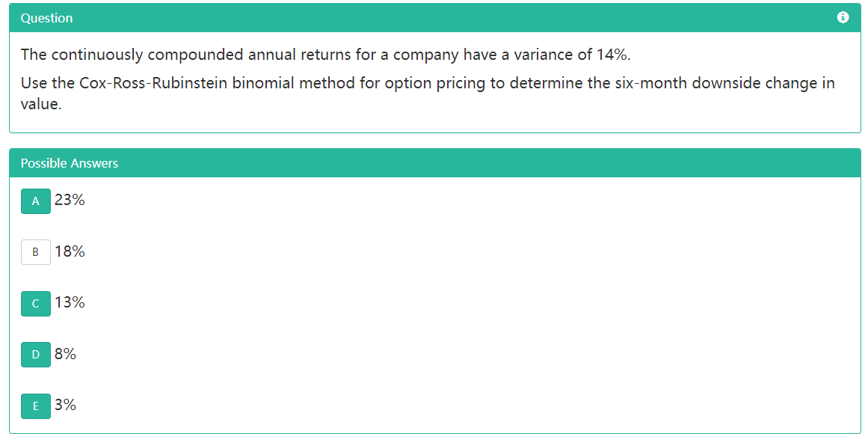Click the 'Cox-Ross-Rubinstein' term in the question
The height and width of the screenshot is (434, 868).
coord(153,83)
